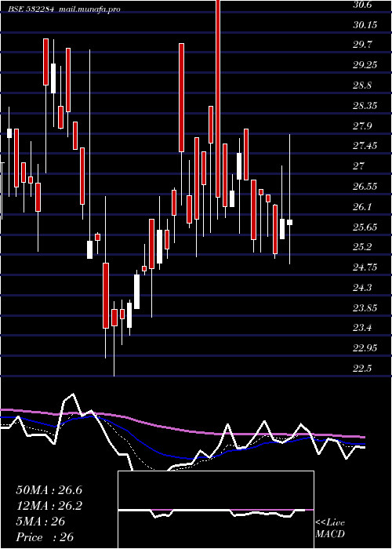392x549 pixels.
Task: Click the '12MA : 26.2' readout
Action: [x=49, y=506]
